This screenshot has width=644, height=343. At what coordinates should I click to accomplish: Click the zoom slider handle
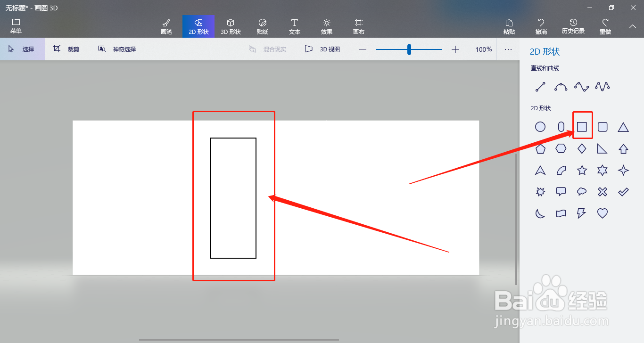tap(409, 49)
